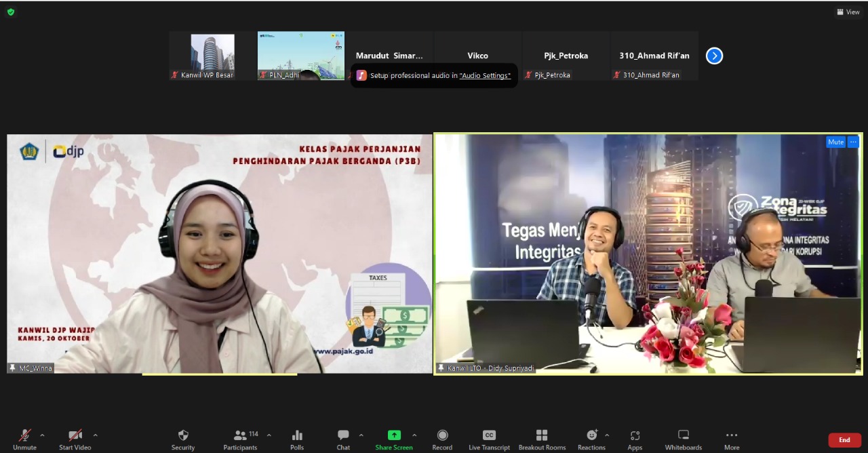Viewport: 868px width, 453px height.
Task: Open the Audio Settings link
Action: point(485,75)
